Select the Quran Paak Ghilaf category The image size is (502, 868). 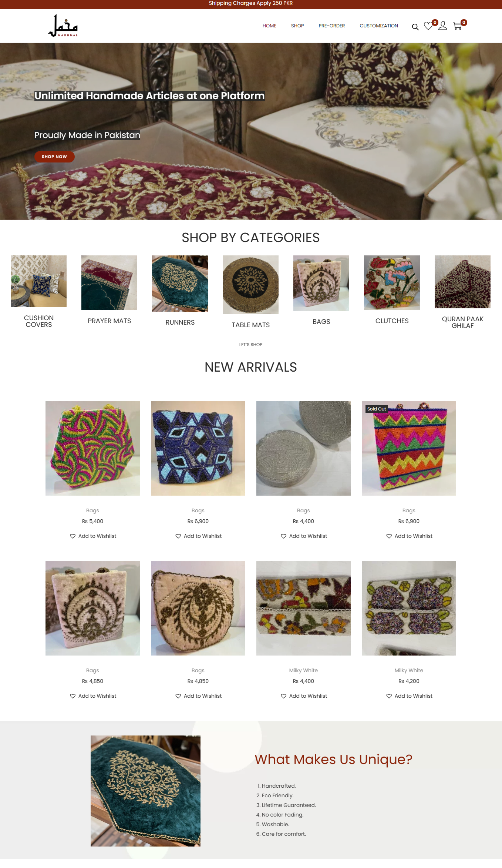click(462, 282)
